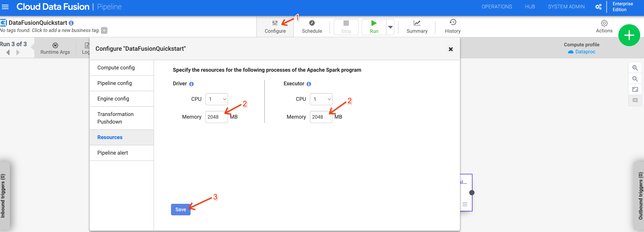
Task: Edit the Driver Memory input field
Action: click(216, 117)
